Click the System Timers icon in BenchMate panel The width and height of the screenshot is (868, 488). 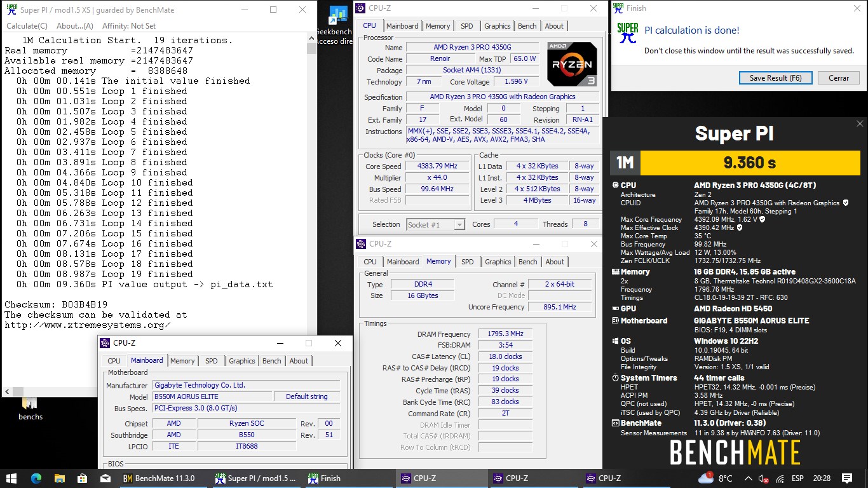615,377
